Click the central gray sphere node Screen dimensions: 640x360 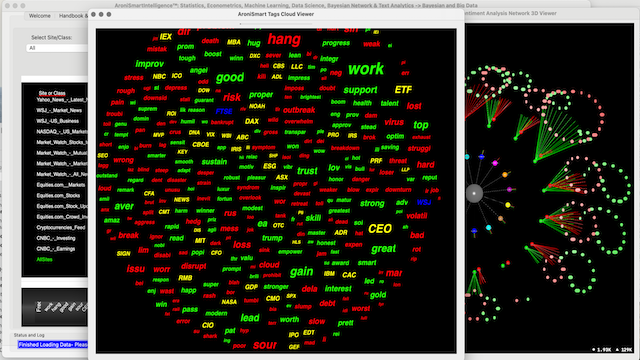[x=474, y=193]
